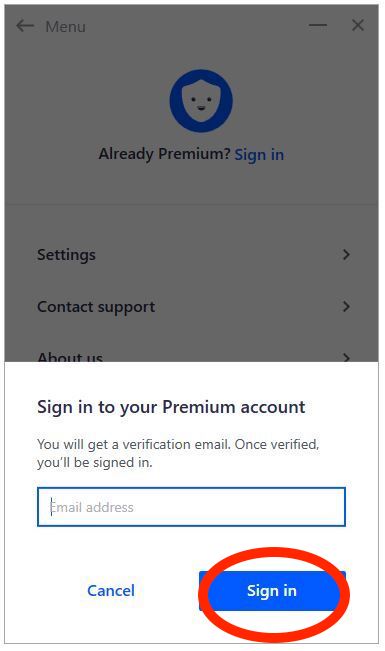Open the Contact support menu entry
385x651 pixels.
pos(191,307)
